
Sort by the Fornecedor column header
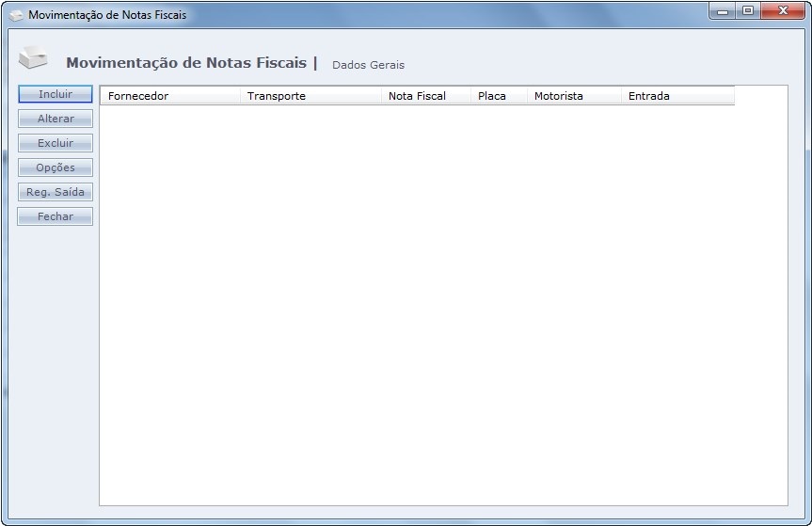click(x=170, y=96)
